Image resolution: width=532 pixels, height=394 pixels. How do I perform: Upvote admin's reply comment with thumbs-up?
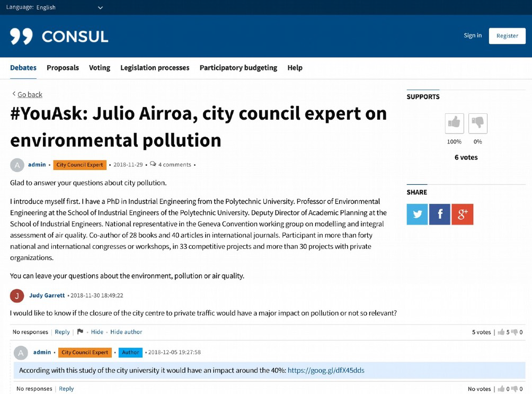click(501, 389)
